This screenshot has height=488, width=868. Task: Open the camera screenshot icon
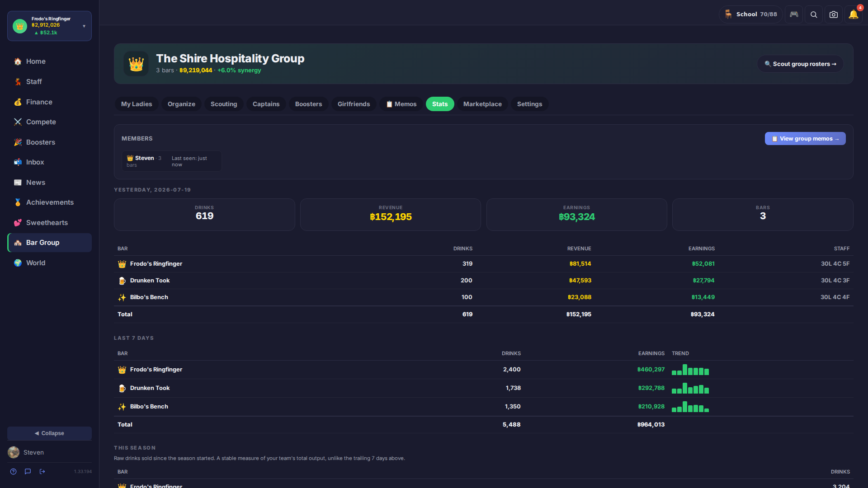pos(834,14)
